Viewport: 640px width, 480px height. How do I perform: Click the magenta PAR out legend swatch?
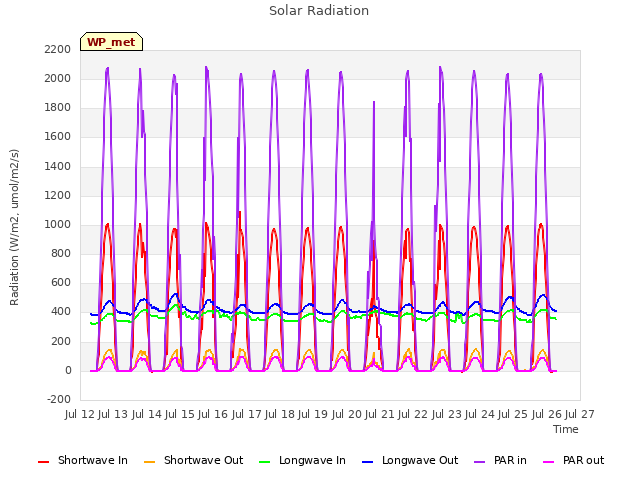549,462
